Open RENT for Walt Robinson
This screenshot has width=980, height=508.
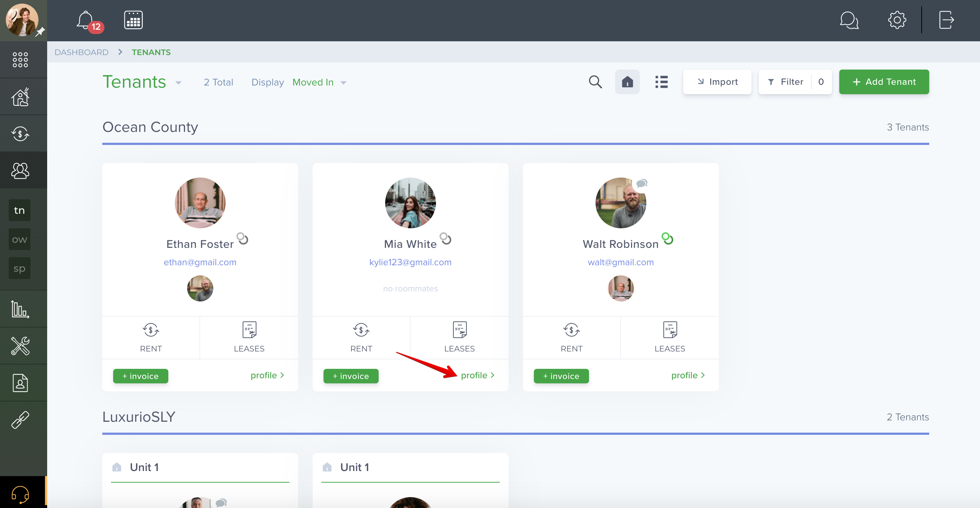(571, 337)
